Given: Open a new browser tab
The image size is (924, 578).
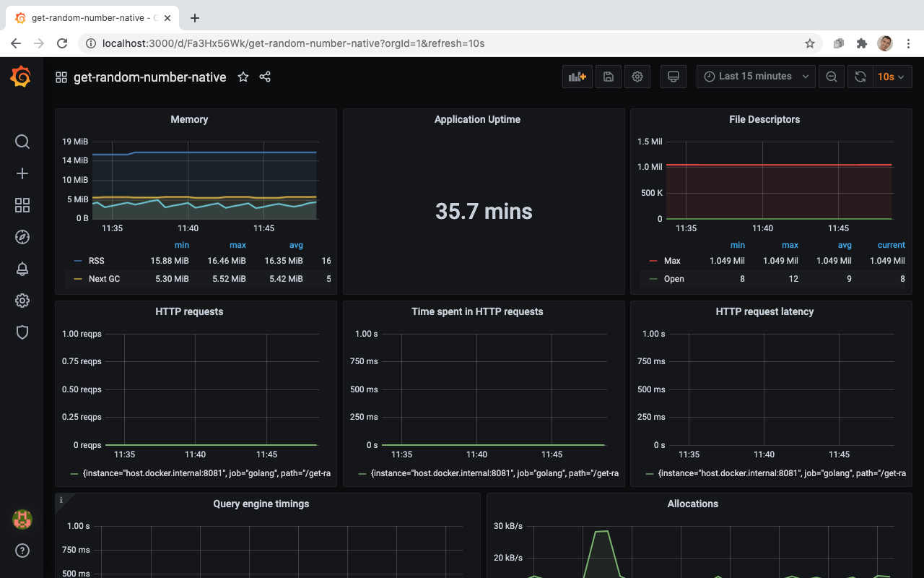Looking at the screenshot, I should [194, 18].
